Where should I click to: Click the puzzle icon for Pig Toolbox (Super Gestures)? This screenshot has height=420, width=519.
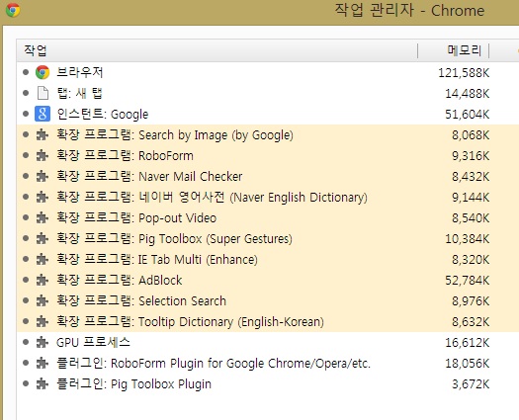[43, 238]
